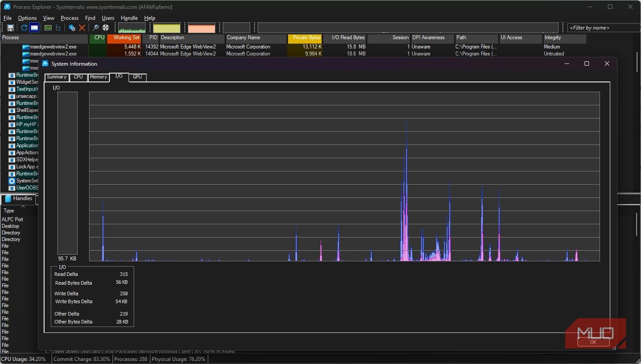This screenshot has height=364, width=641.
Task: Switch to the GPU tab
Action: click(x=138, y=77)
